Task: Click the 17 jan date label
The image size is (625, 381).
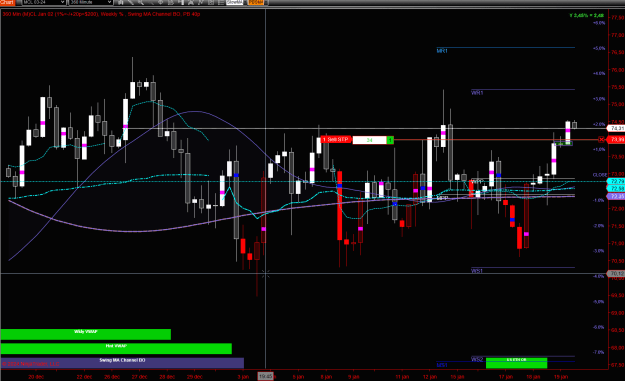Action: coord(506,377)
